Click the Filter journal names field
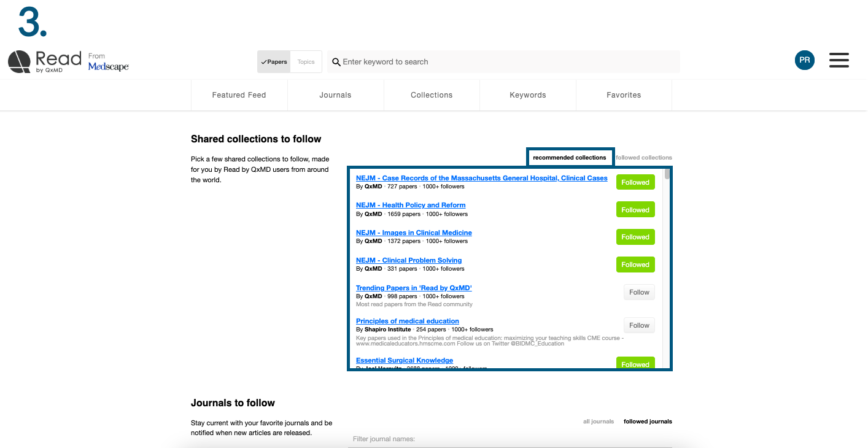Screen dimensions: 868x448 [x=510, y=439]
